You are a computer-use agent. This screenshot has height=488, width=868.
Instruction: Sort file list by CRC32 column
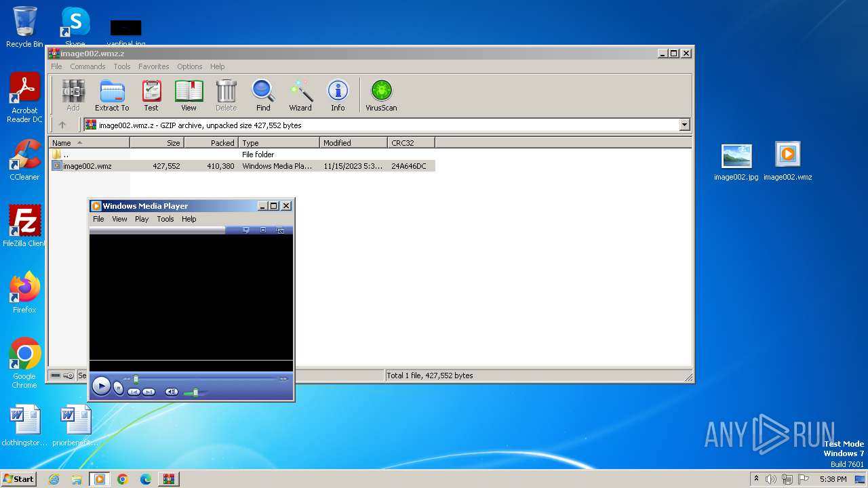point(411,142)
